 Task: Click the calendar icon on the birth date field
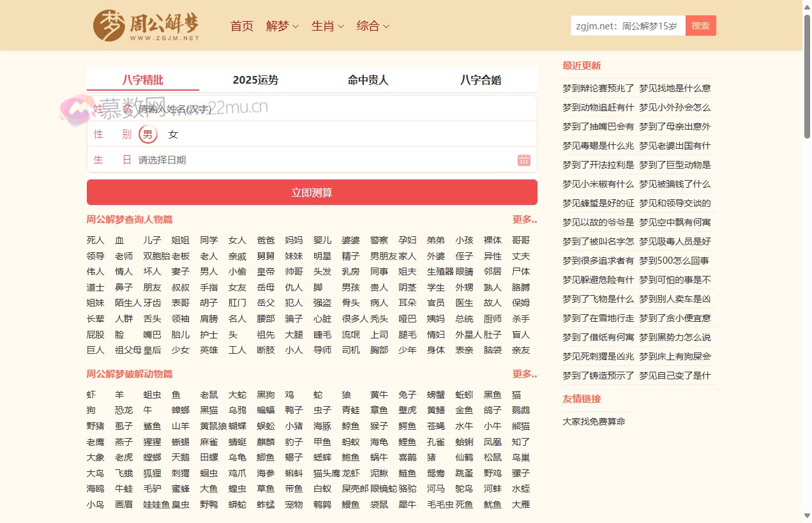point(524,160)
